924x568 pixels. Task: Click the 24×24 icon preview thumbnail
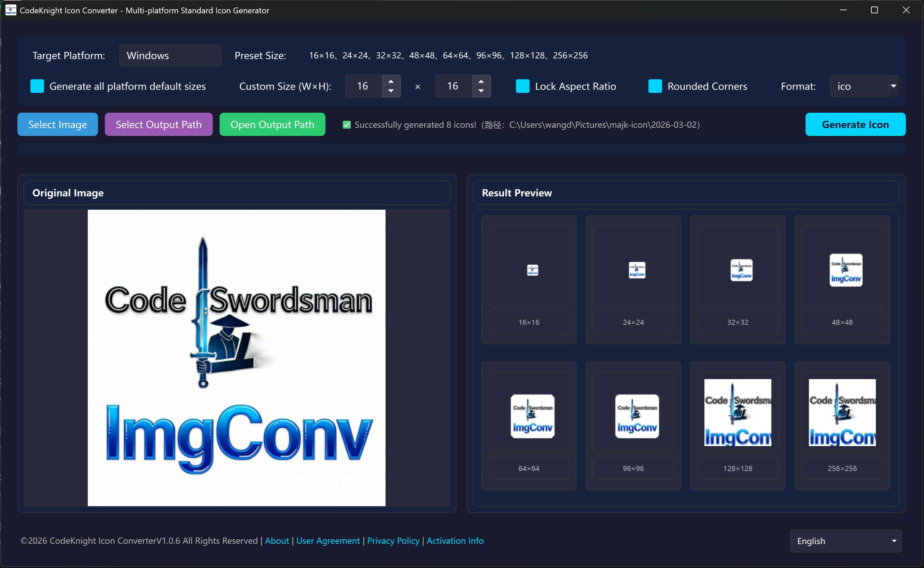[x=637, y=270]
